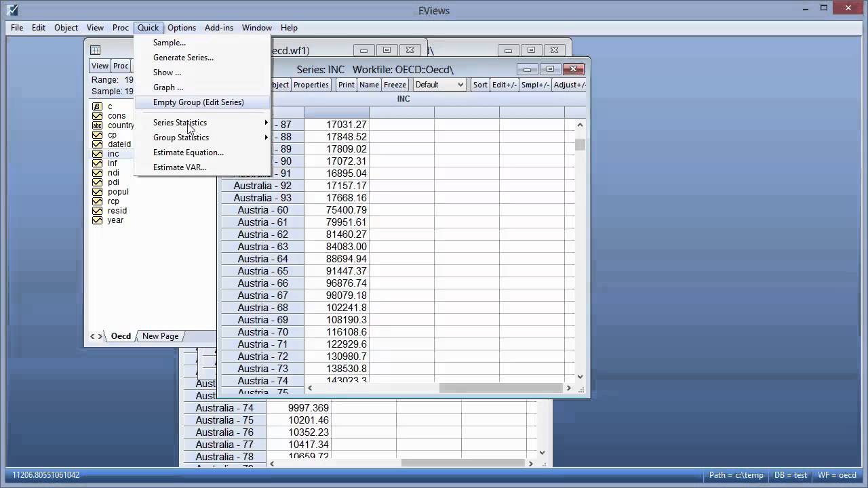868x488 pixels.
Task: Expand the Series Statistics submenu arrow
Action: (267, 123)
